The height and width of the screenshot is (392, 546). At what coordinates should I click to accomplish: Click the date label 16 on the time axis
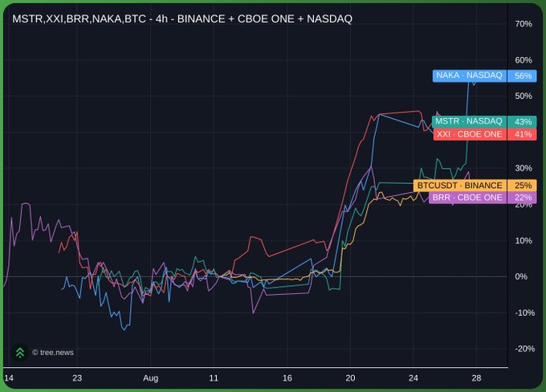287,378
